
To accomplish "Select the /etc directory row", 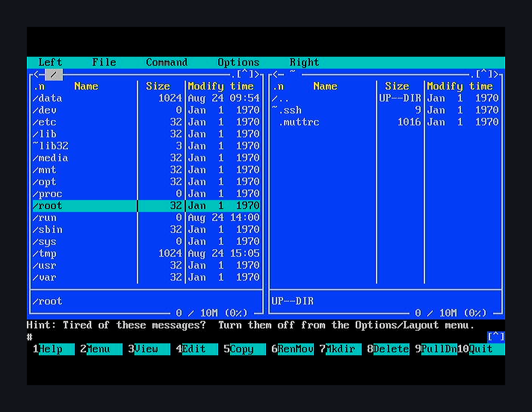I will pos(146,122).
